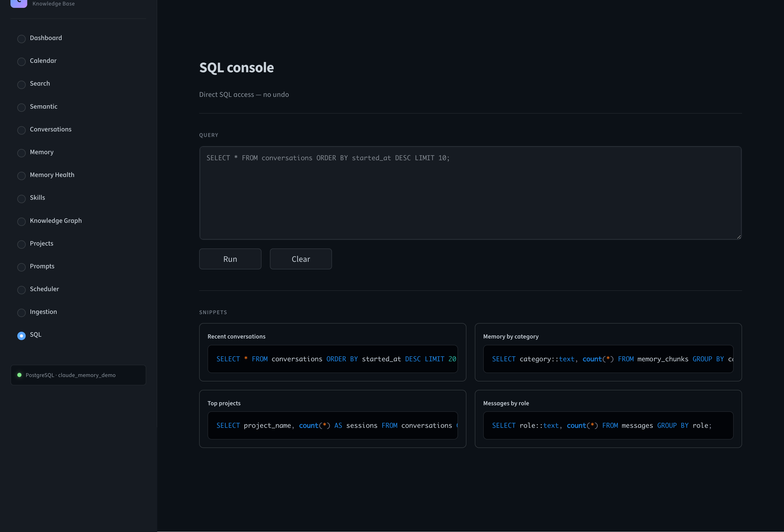
Task: Click the Knowledge Base title text
Action: (54, 4)
